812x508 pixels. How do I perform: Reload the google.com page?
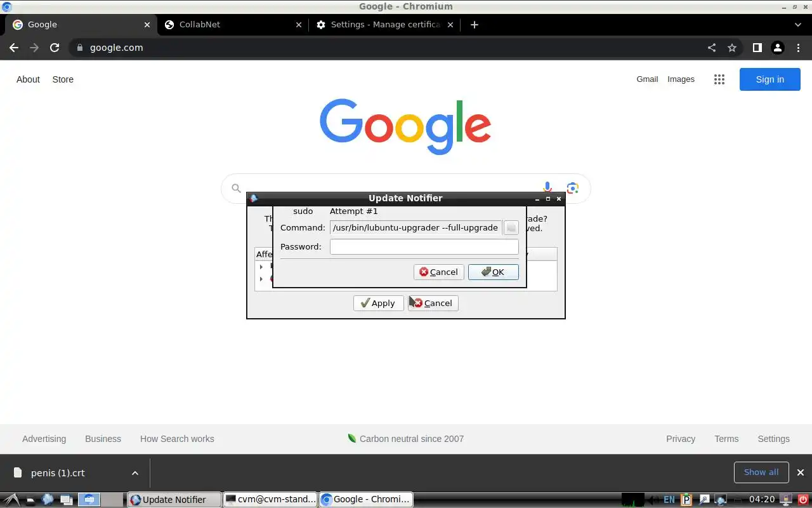(x=55, y=48)
